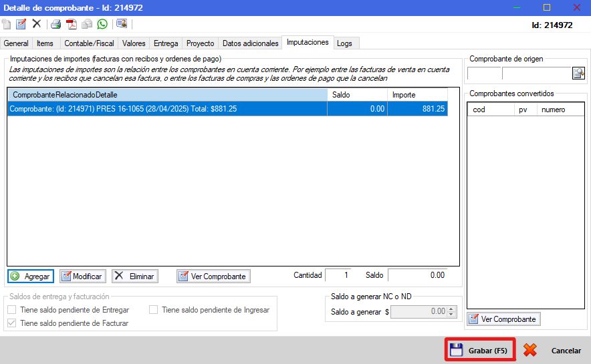Open the Contable/Fiscal tab

[x=89, y=43]
